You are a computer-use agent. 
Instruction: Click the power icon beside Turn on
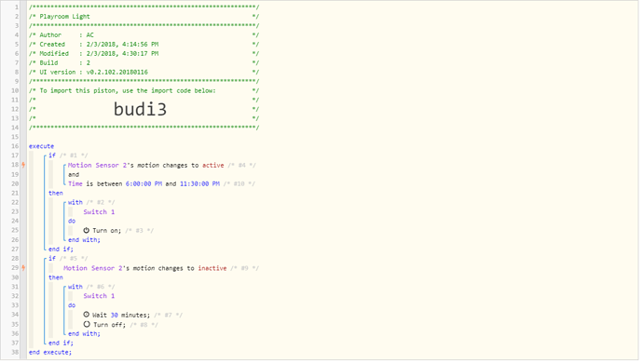(x=86, y=230)
